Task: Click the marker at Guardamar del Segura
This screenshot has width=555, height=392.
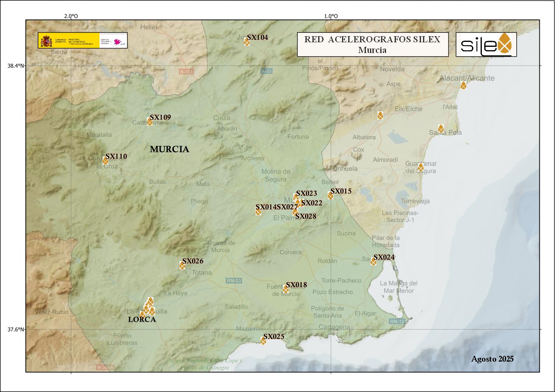Action: tap(420, 167)
